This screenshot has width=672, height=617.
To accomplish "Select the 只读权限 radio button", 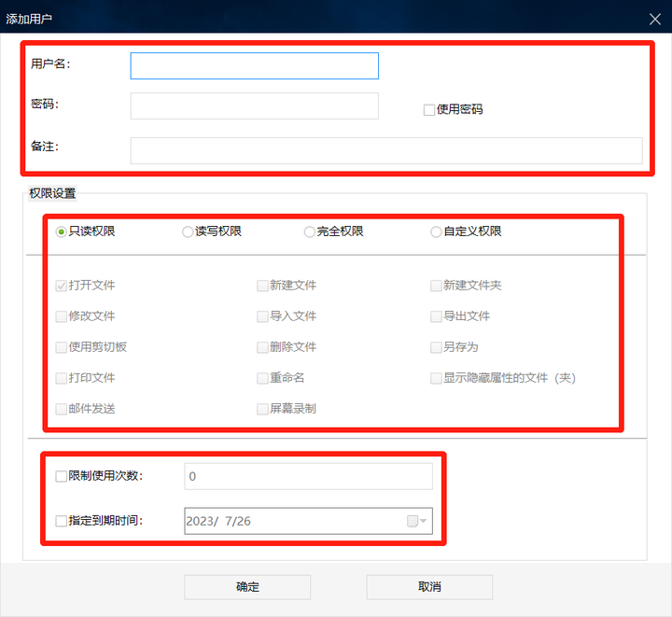I will point(62,231).
